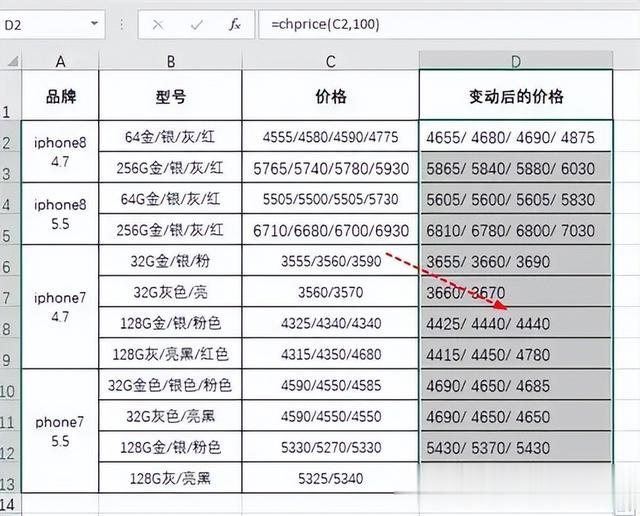The image size is (640, 516).
Task: Select row 8 model cell 128G金/银/粉色
Action: point(171,322)
